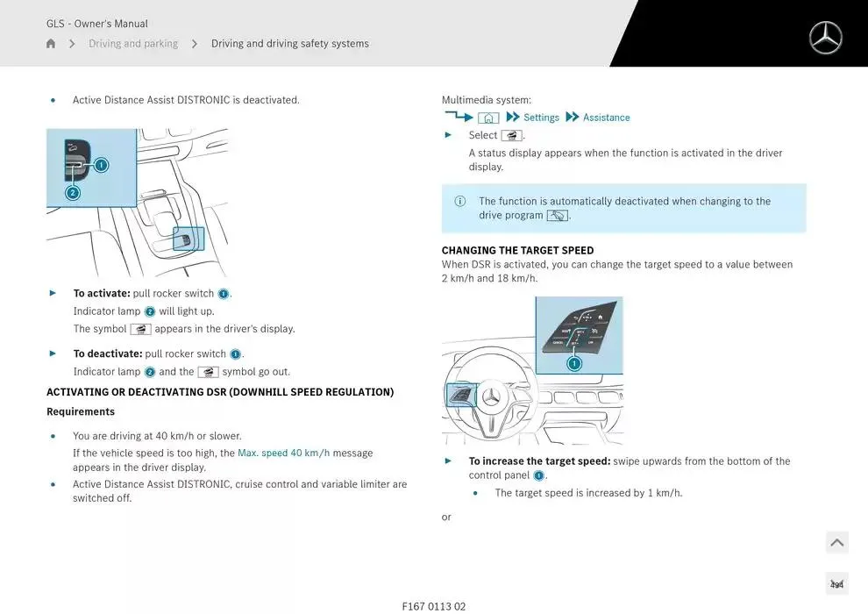Click 'Active Distance Assist DISTRONIC is deactivated.' bullet
Screen dimensions: 868x614
pyautogui.click(x=186, y=100)
